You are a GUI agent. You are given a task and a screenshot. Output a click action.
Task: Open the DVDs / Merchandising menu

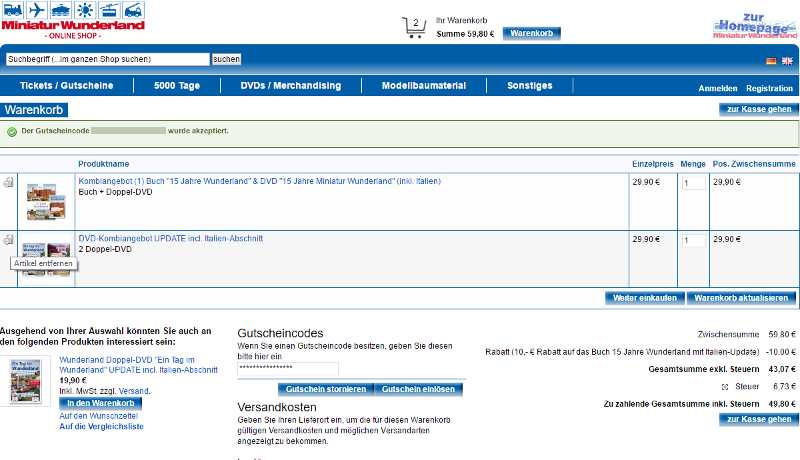tap(290, 86)
